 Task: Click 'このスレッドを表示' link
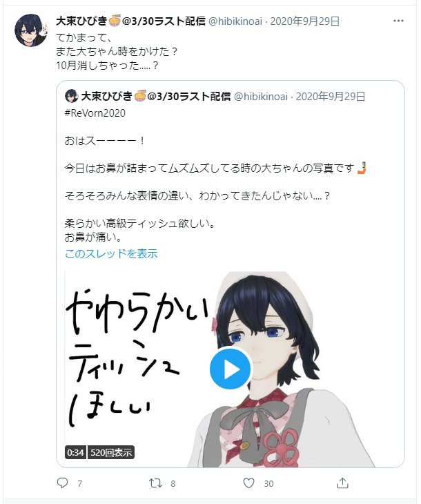click(111, 253)
